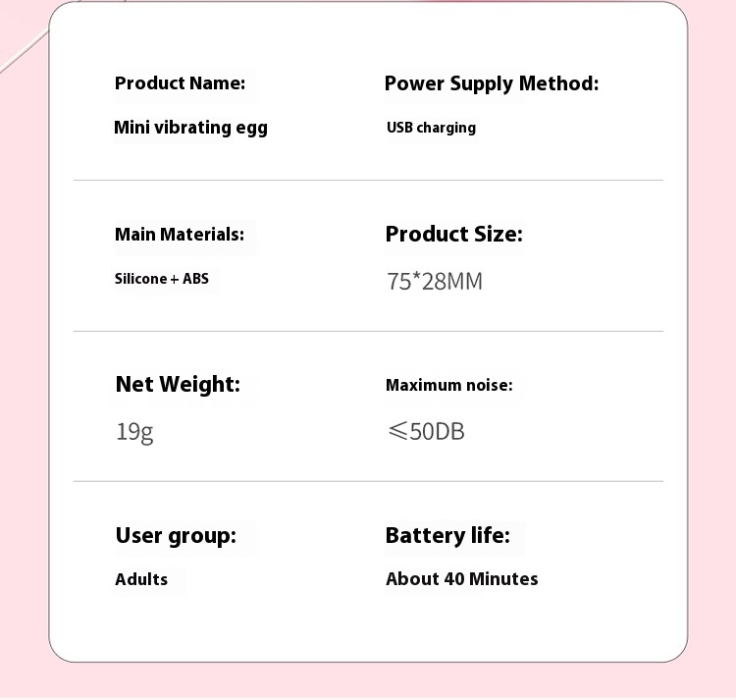Click the "Maximum noise:" label

pyautogui.click(x=448, y=385)
